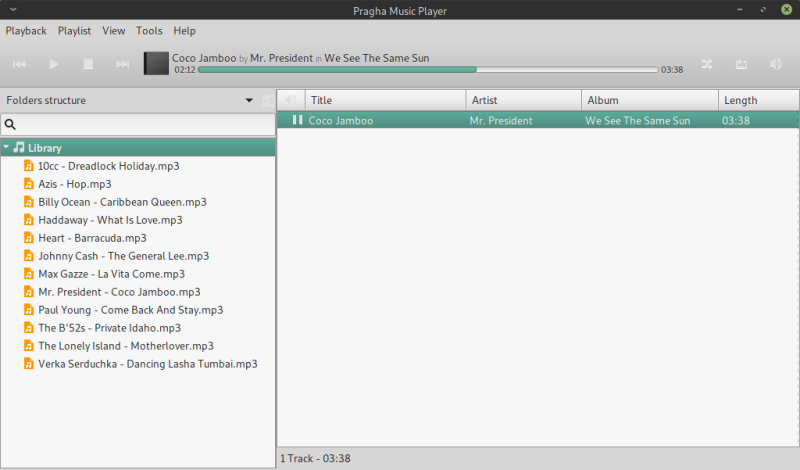Toggle shuffle mode

[x=707, y=64]
